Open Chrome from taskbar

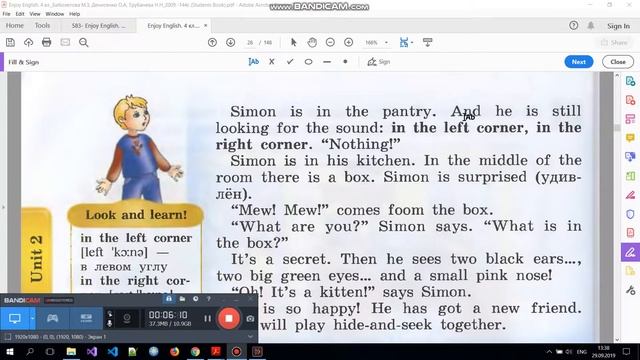click(x=195, y=351)
